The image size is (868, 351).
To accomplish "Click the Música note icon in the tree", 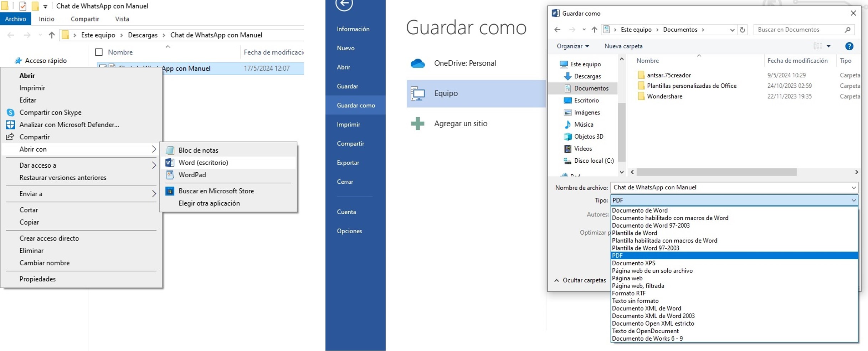I will click(x=567, y=124).
